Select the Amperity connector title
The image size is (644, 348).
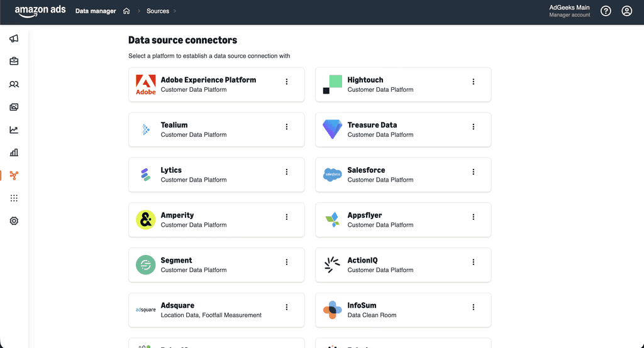[177, 215]
